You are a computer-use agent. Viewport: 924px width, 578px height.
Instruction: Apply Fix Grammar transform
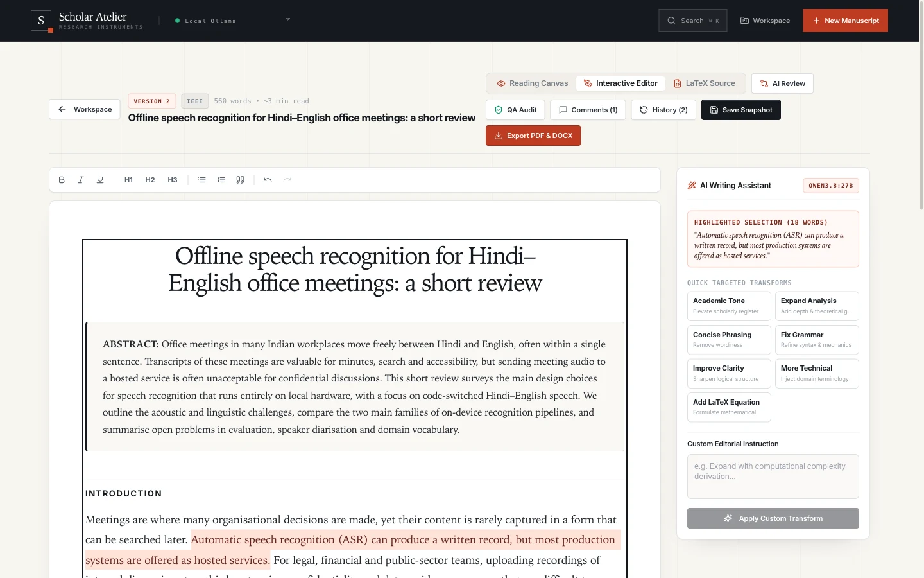click(817, 340)
